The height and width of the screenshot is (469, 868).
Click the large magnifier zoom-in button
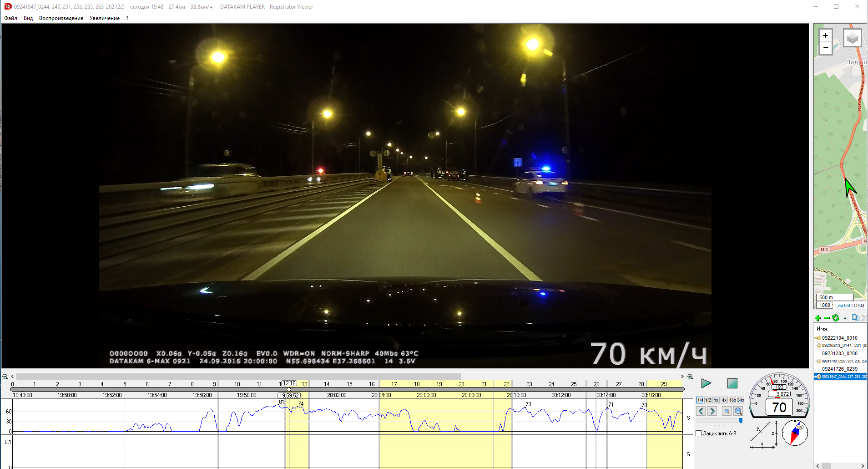pos(738,411)
